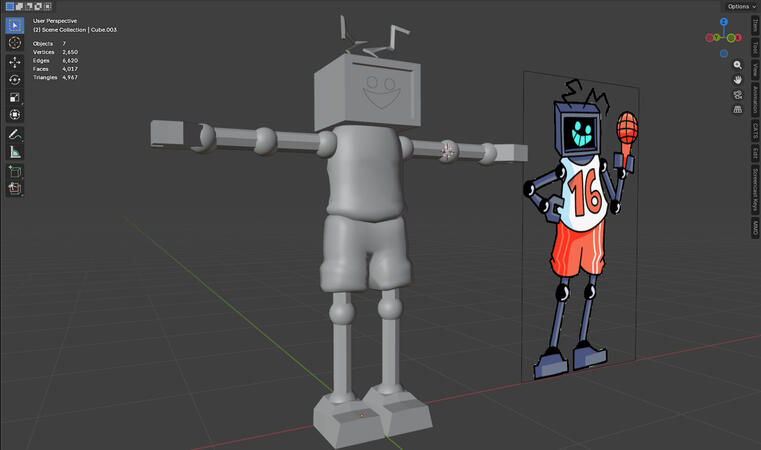The width and height of the screenshot is (761, 450).
Task: Set selection mode to Extend
Action: (x=19, y=6)
